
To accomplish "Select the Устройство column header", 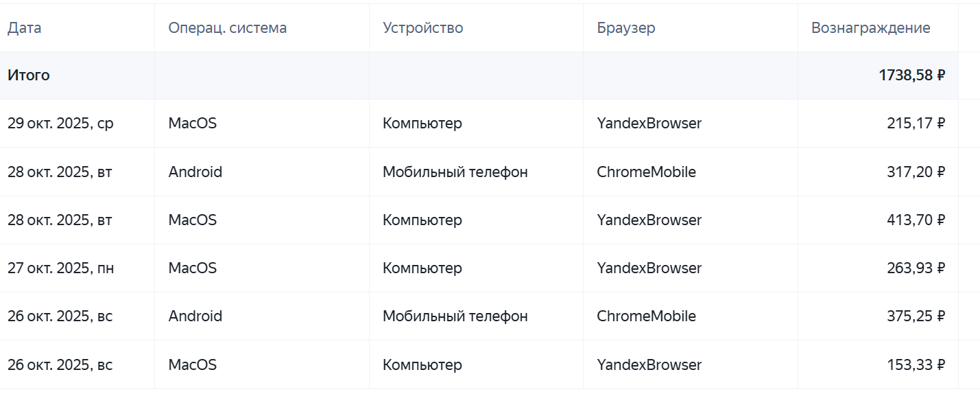I will coord(423,28).
